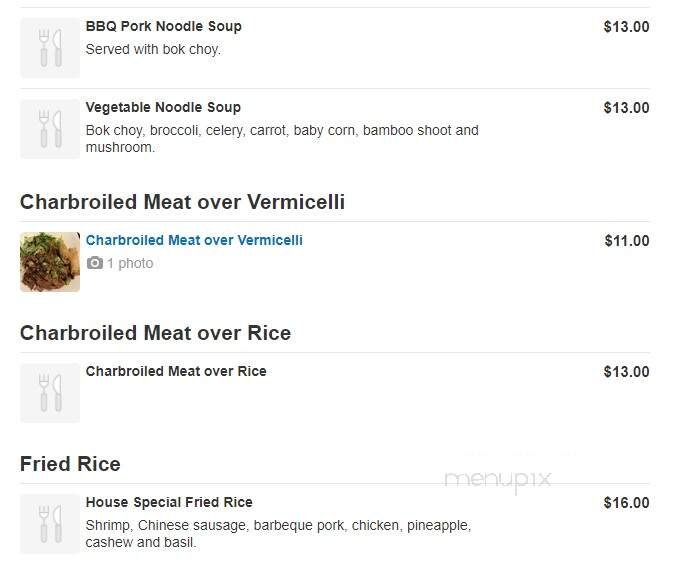
Task: Click the 'Served with bok choy' description
Action: tap(153, 49)
